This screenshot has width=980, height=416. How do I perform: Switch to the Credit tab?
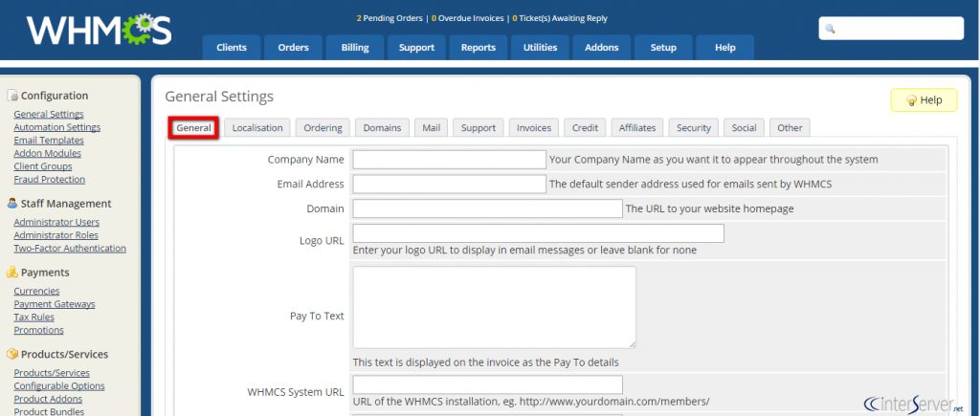tap(585, 127)
